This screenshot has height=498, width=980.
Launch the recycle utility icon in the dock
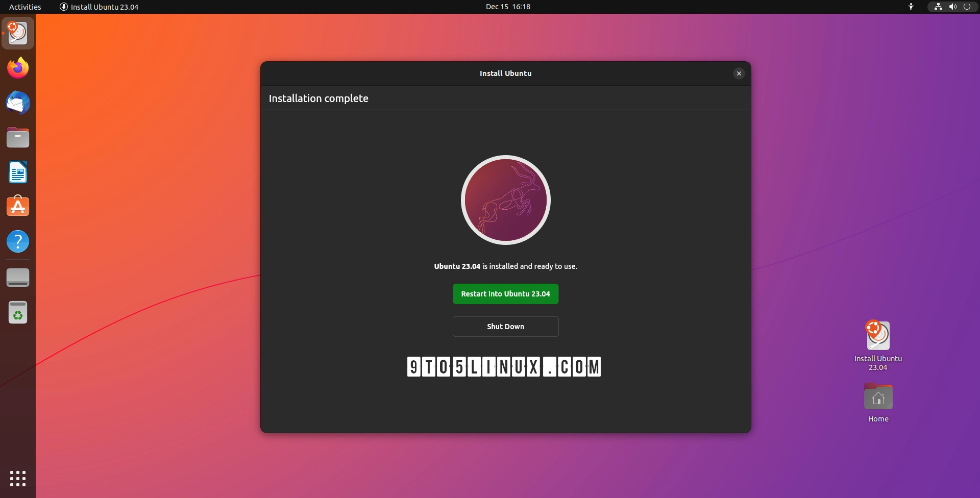pyautogui.click(x=18, y=312)
